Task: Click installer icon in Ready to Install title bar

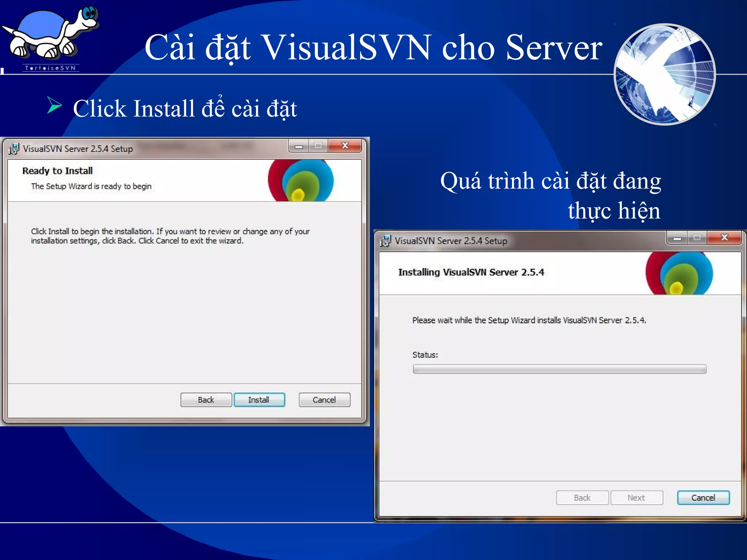Action: (x=14, y=148)
